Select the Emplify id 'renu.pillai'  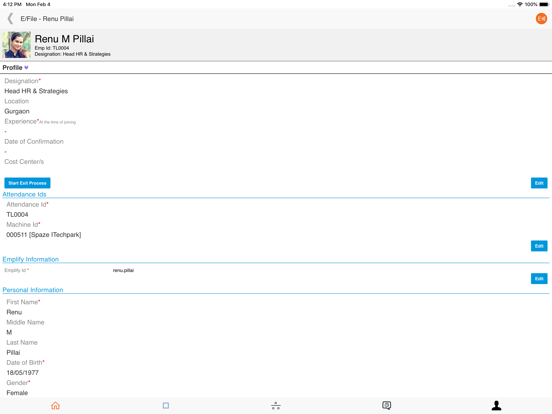pyautogui.click(x=123, y=270)
